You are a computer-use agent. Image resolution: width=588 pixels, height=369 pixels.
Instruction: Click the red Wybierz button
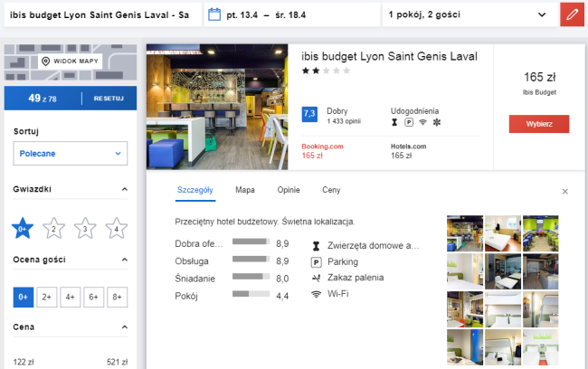coord(538,124)
